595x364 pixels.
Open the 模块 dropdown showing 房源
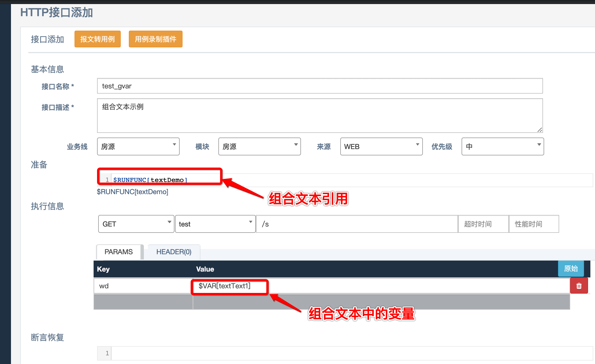[x=260, y=146]
